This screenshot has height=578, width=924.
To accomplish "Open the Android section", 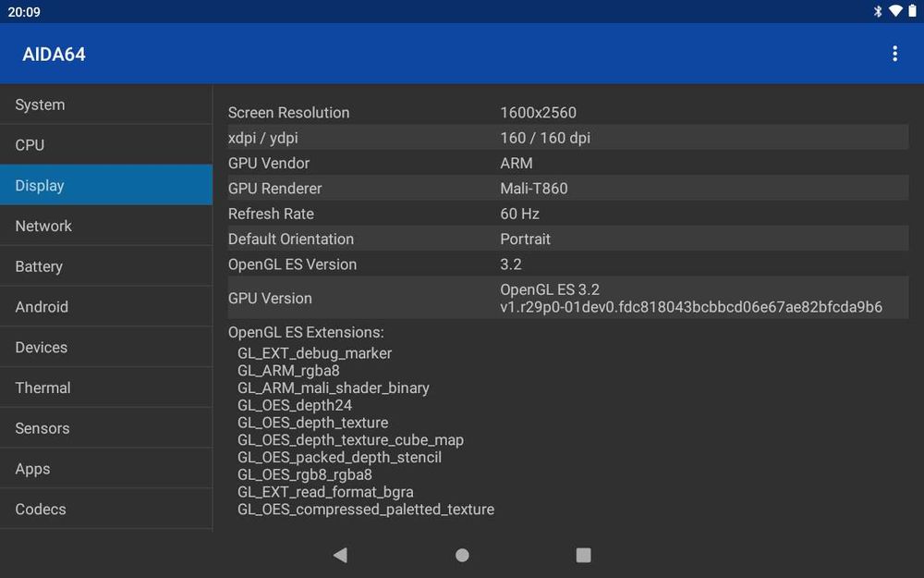I will 106,307.
